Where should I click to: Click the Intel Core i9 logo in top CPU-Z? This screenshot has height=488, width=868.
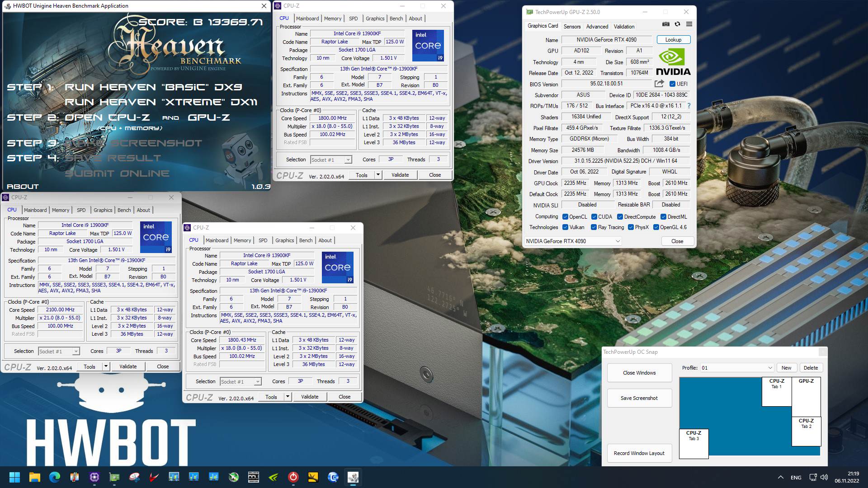(428, 46)
